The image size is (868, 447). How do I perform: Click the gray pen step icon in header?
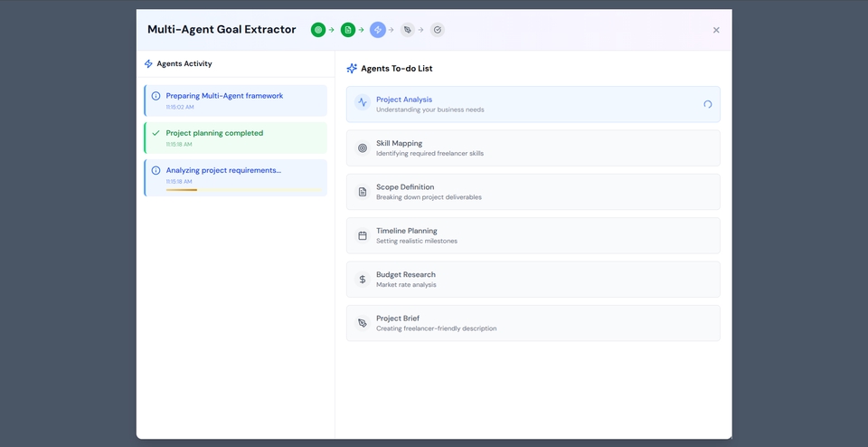[408, 30]
